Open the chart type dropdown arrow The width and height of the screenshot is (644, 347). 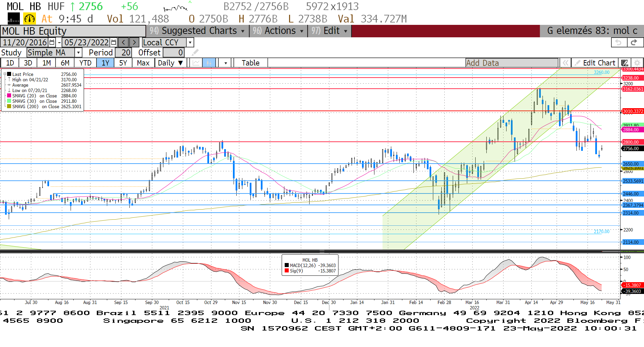226,63
